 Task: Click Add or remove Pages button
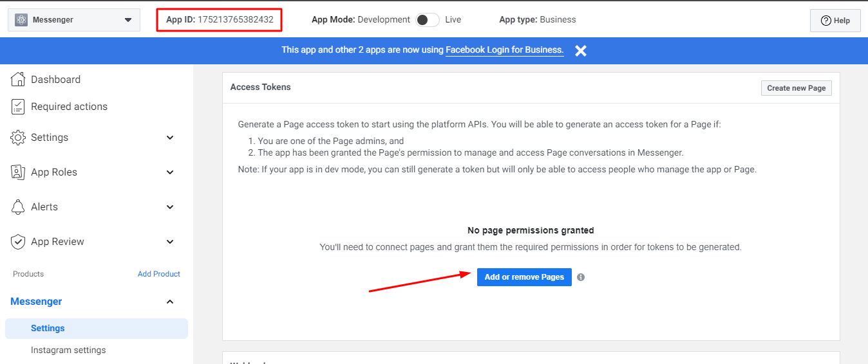tap(524, 277)
